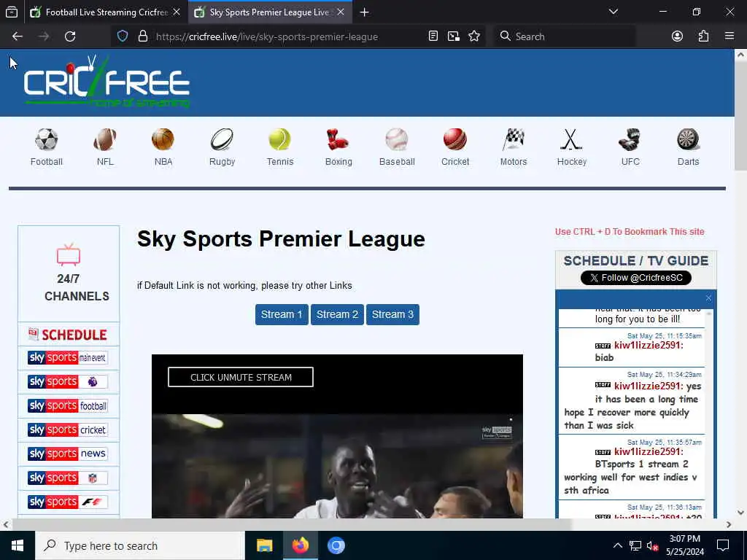Open the Football category icon
Image resolution: width=747 pixels, height=560 pixels.
coord(46,139)
